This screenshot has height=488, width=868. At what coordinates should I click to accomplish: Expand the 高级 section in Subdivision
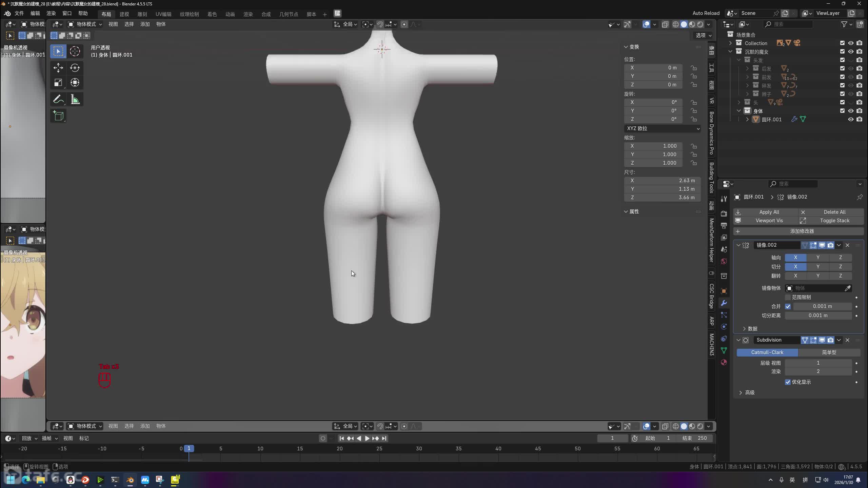tap(741, 392)
